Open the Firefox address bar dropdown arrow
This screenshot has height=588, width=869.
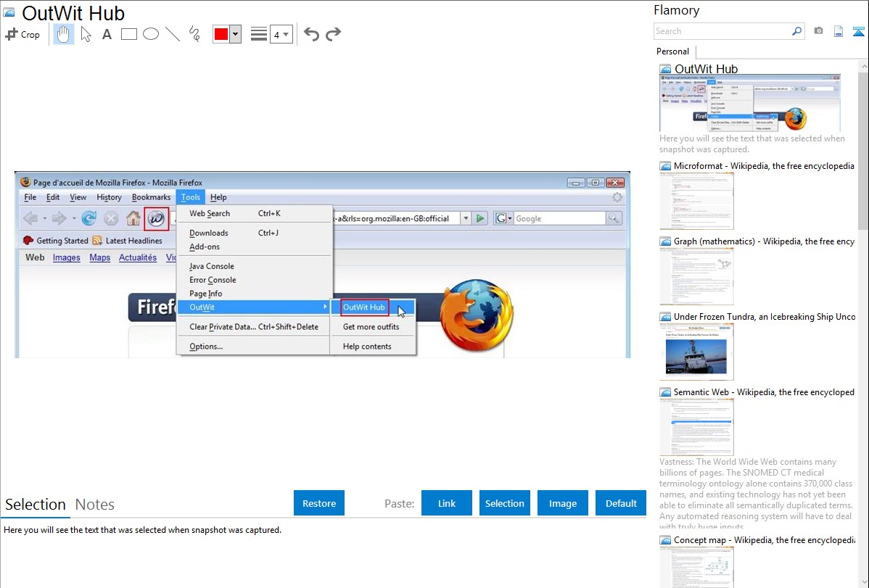click(466, 218)
